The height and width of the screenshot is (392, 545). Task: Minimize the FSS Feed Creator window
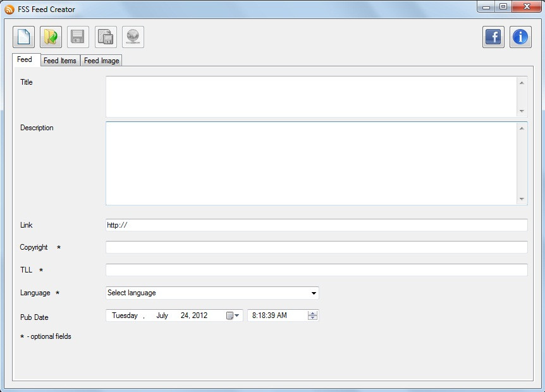(x=486, y=7)
